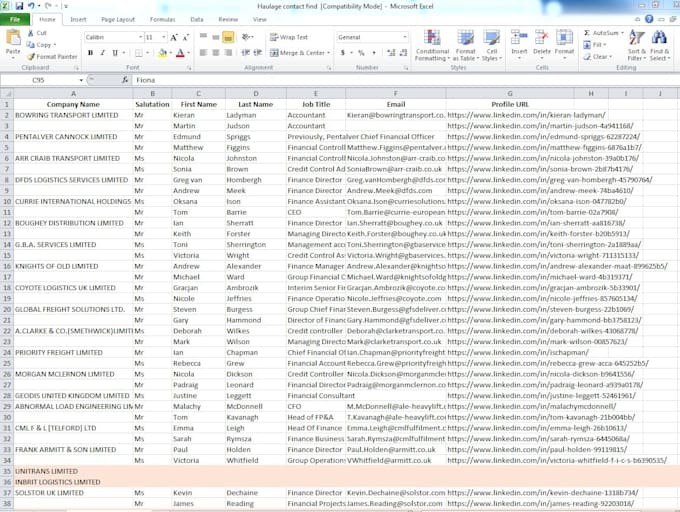Click Decrease Indent icon
This screenshot has width=680, height=512.
[245, 53]
